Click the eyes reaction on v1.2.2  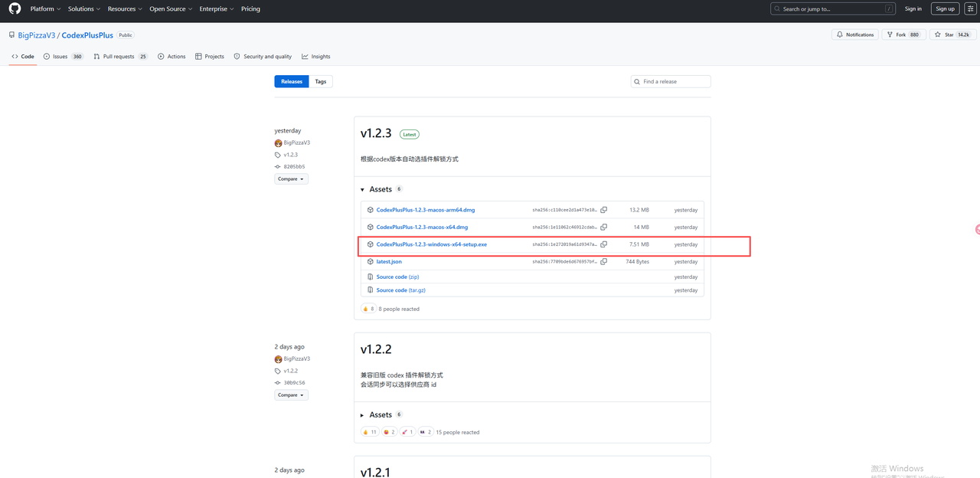[426, 432]
